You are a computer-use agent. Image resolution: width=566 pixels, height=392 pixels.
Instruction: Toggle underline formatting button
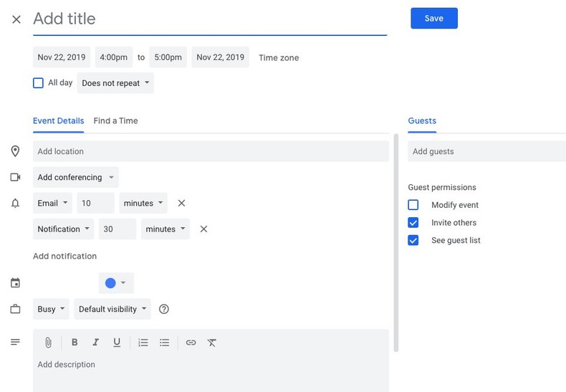[x=117, y=343]
